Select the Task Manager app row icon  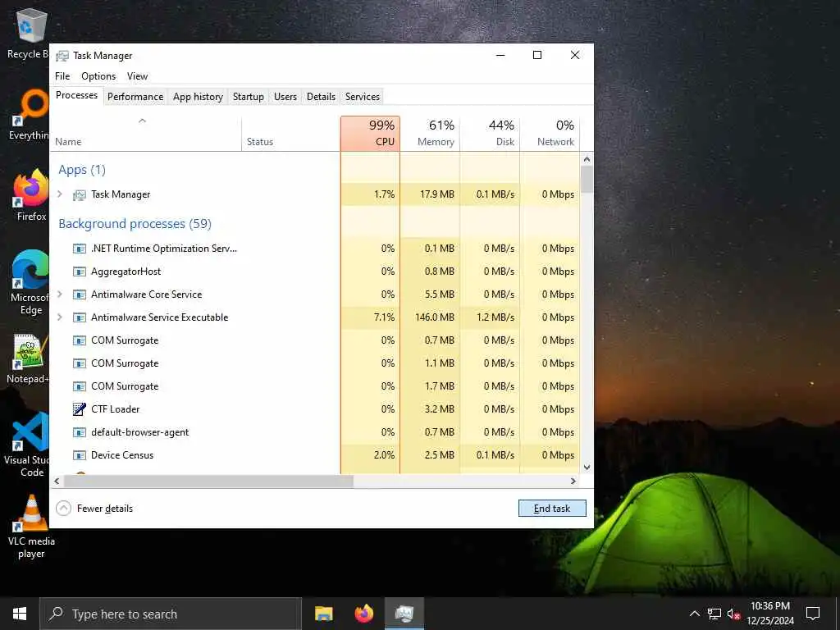(x=80, y=195)
